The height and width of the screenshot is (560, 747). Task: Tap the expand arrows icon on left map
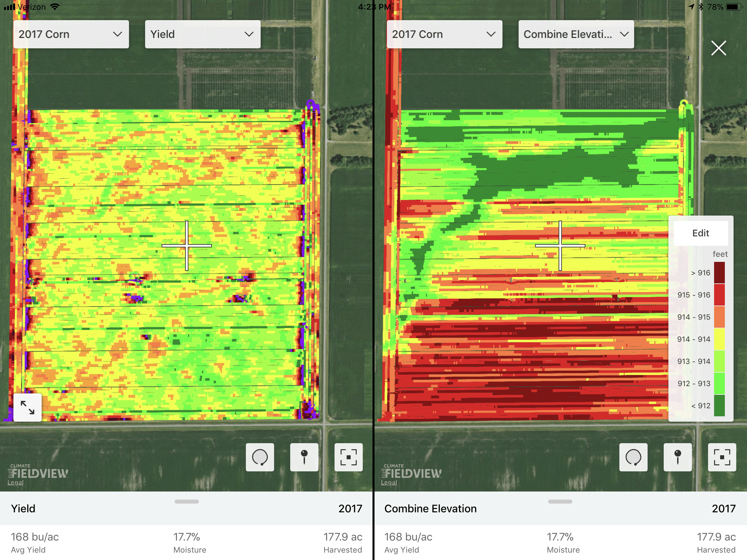pos(27,408)
